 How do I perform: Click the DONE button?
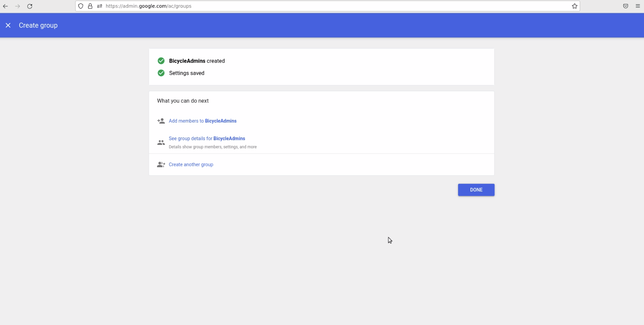476,190
